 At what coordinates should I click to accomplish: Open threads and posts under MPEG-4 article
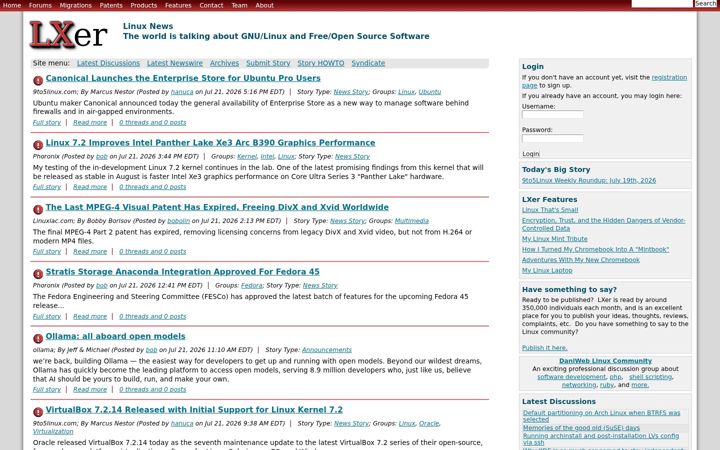coord(152,252)
